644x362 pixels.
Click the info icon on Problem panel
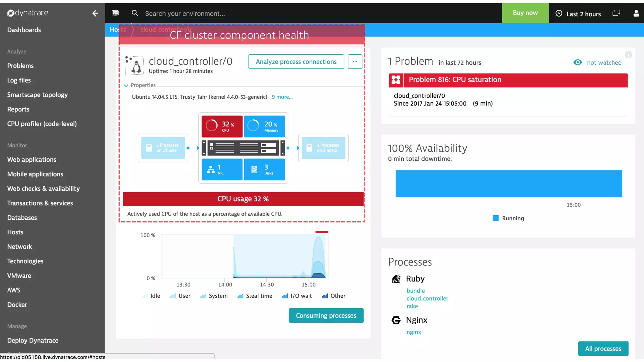(628, 55)
